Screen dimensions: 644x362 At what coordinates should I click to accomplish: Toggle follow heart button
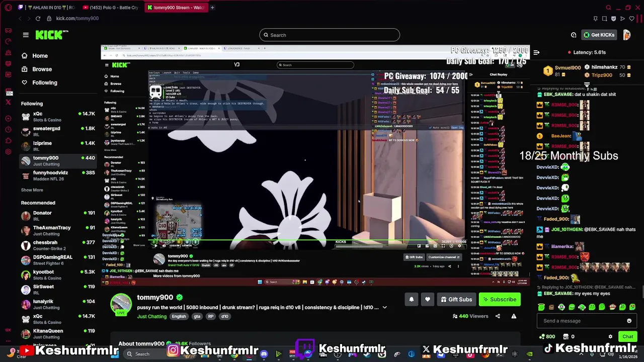(427, 299)
